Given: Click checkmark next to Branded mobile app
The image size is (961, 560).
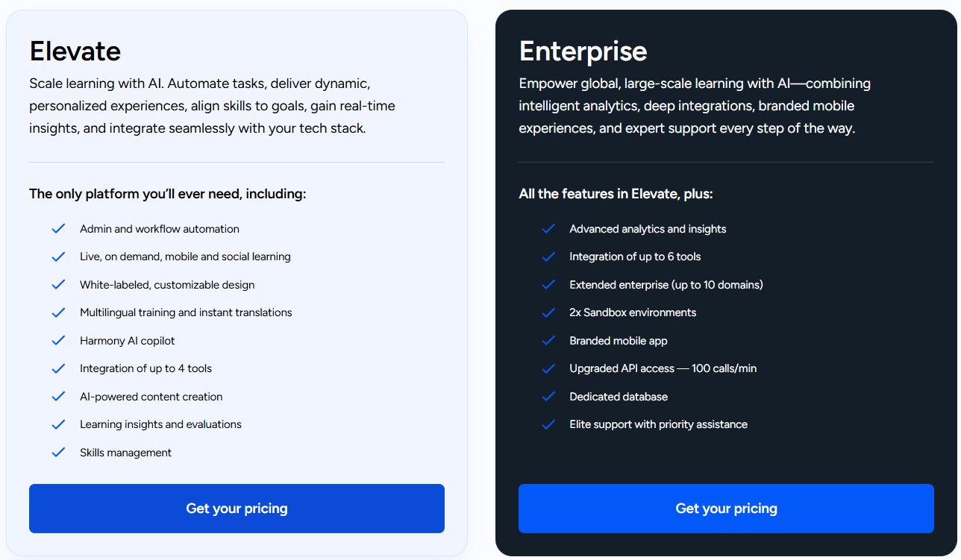Looking at the screenshot, I should (x=548, y=341).
